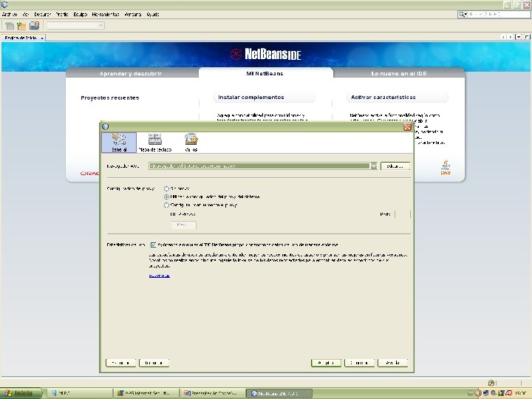Open the Depurar menu
This screenshot has height=399, width=532.
click(x=42, y=14)
